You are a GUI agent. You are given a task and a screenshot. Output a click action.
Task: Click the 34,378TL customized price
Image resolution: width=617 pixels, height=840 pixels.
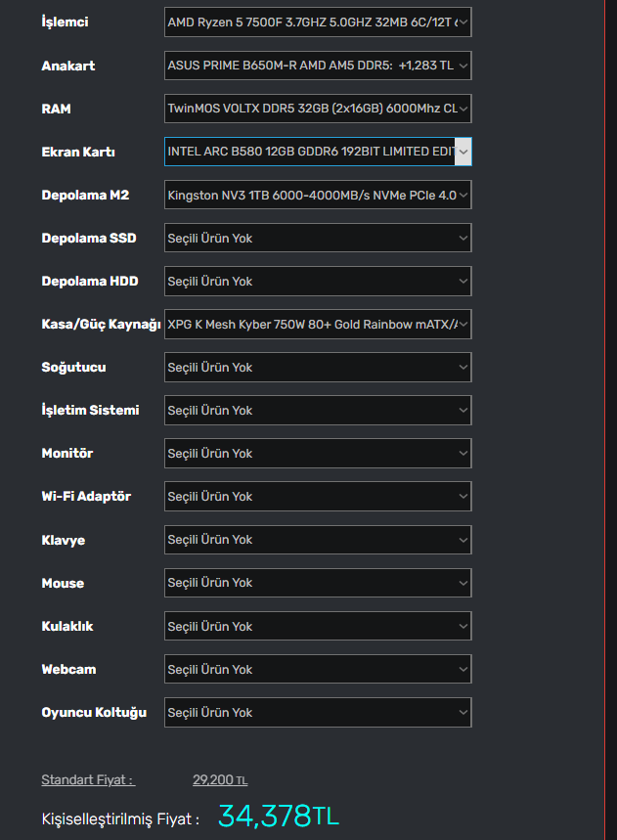(x=278, y=816)
